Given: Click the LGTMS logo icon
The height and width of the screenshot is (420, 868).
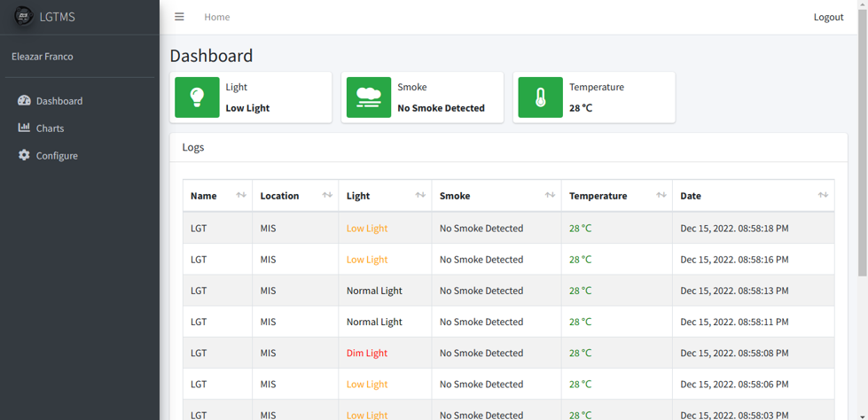Looking at the screenshot, I should click(x=23, y=16).
